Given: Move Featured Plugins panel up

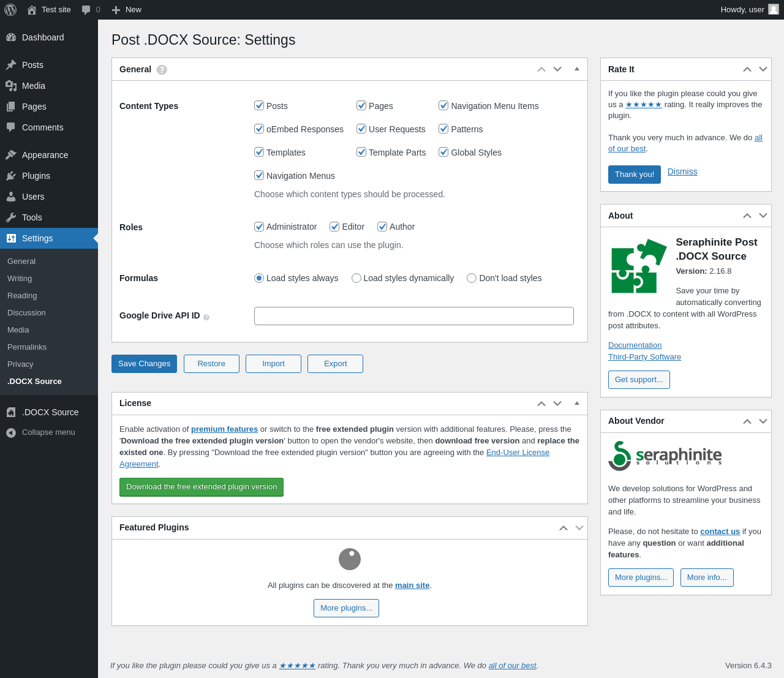Looking at the screenshot, I should pyautogui.click(x=563, y=528).
